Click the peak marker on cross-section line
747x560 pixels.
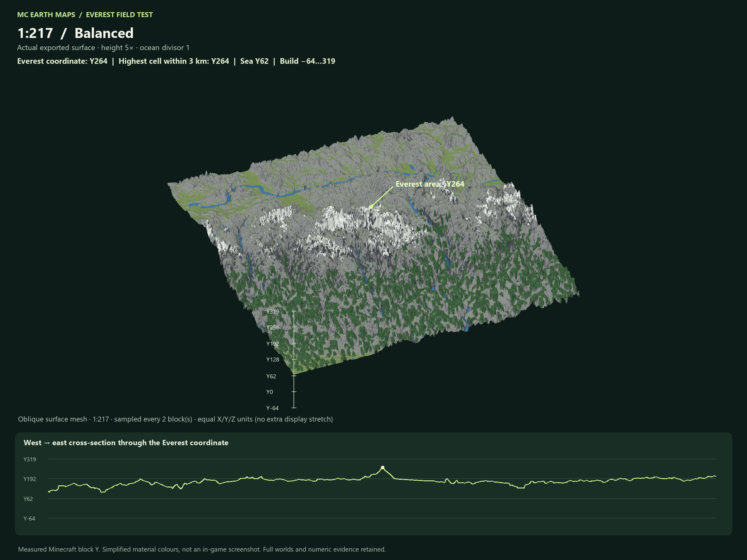[383, 468]
